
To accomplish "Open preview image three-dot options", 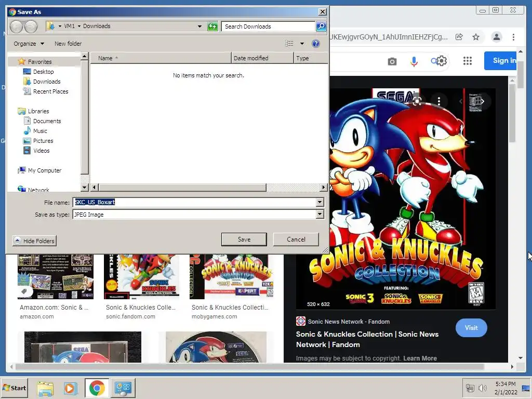I will pos(438,101).
